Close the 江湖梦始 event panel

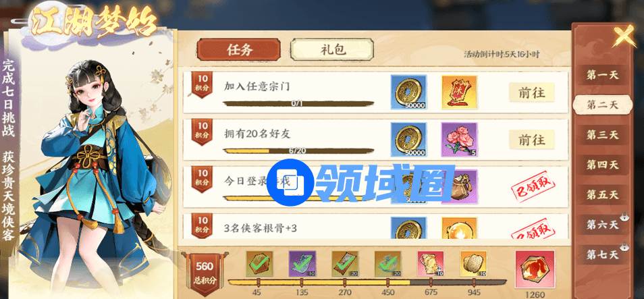pyautogui.click(x=624, y=36)
